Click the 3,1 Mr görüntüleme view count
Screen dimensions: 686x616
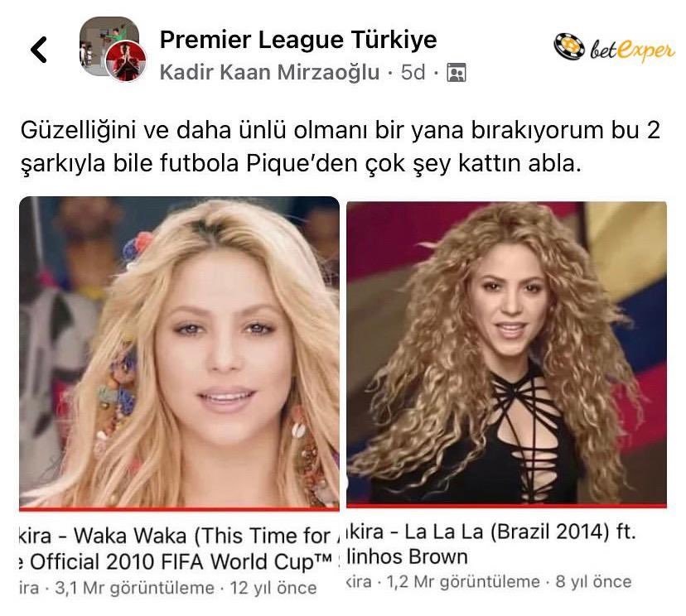(134, 589)
